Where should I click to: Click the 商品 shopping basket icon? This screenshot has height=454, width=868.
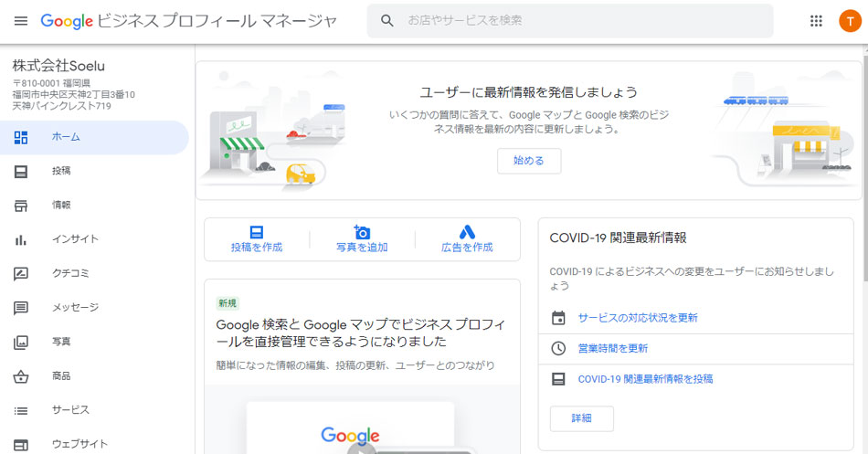point(21,376)
